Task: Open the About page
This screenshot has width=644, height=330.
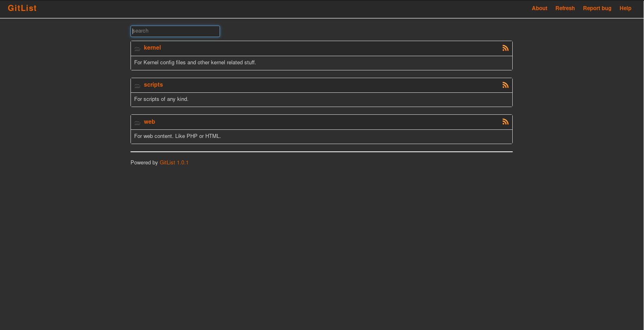Action: [540, 8]
